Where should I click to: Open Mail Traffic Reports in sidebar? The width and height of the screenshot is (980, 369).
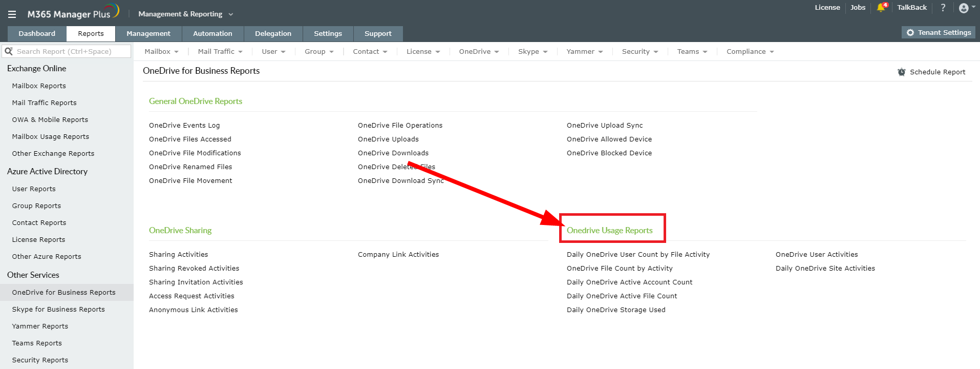point(44,103)
